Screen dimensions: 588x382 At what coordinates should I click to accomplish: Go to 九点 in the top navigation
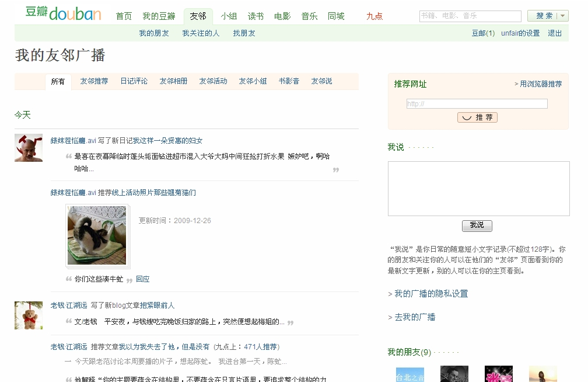click(374, 16)
